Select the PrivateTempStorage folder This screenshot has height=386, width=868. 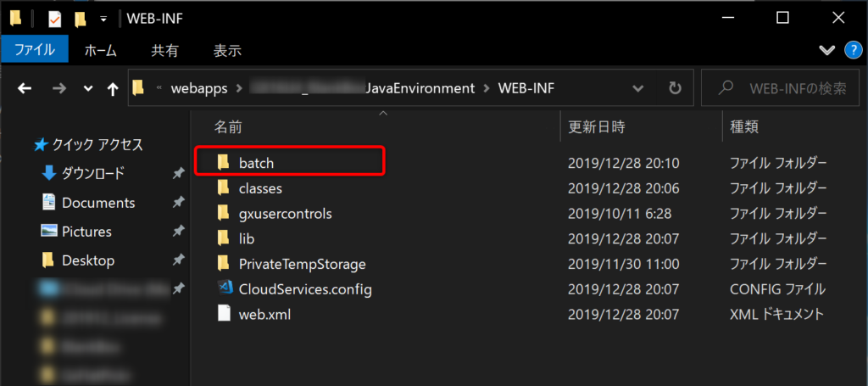(x=303, y=264)
